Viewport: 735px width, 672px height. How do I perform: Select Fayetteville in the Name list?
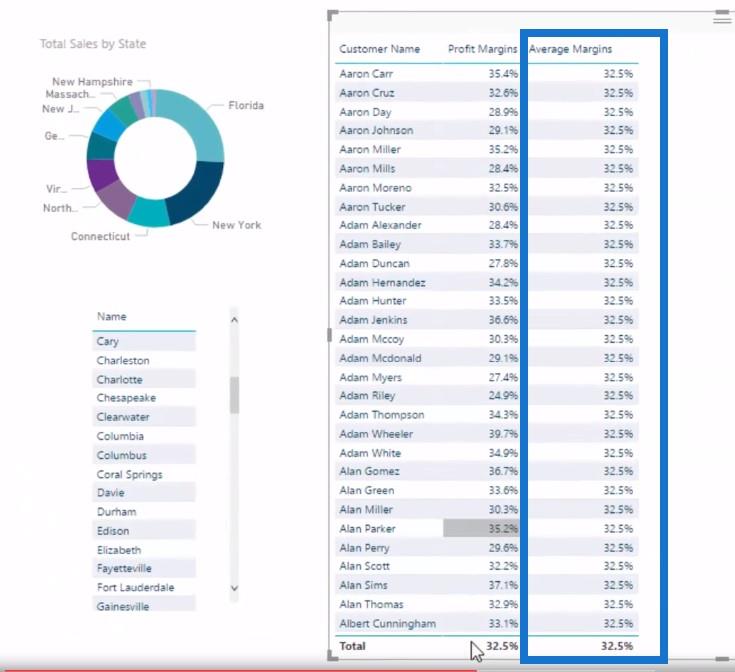[143, 568]
